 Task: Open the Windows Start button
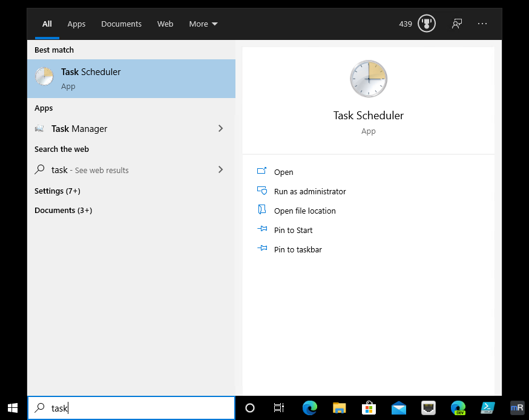tap(13, 408)
